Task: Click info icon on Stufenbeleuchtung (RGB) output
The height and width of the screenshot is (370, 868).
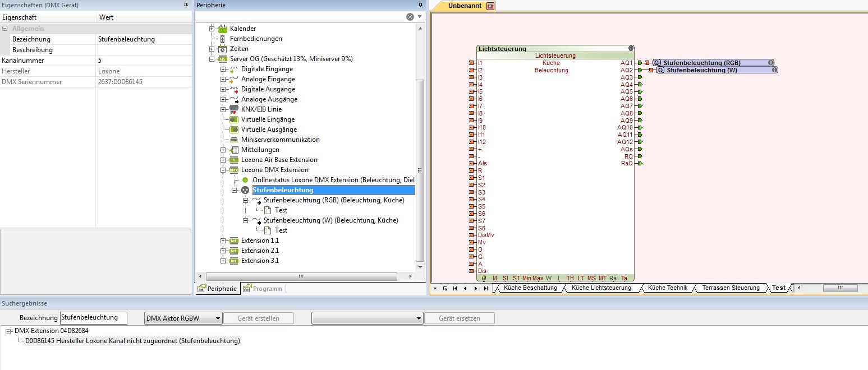Action: 771,63
